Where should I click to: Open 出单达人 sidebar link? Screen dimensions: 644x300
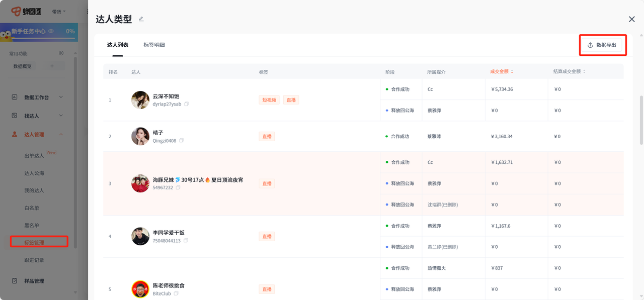click(34, 156)
